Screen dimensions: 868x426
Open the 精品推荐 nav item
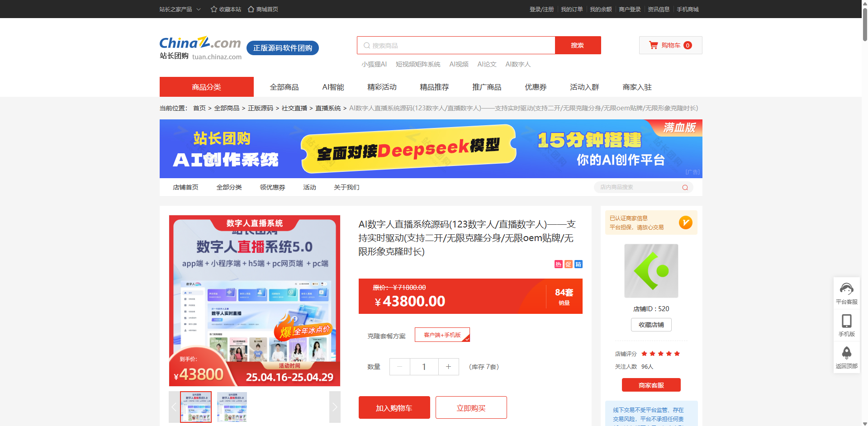(435, 87)
